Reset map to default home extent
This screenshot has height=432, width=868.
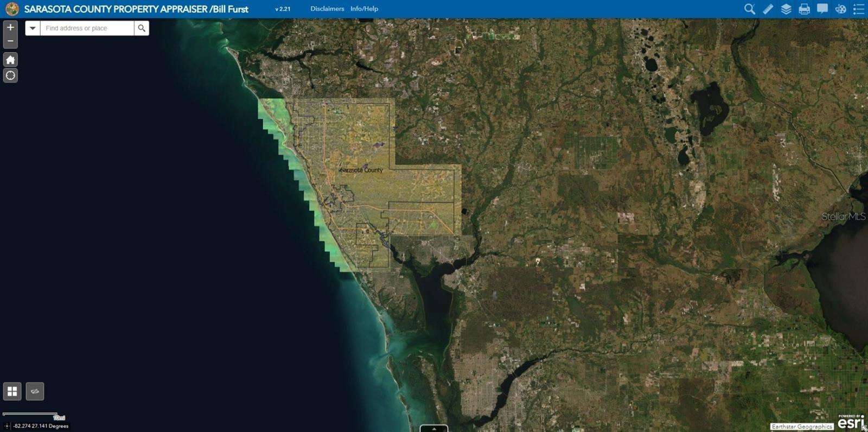tap(10, 60)
